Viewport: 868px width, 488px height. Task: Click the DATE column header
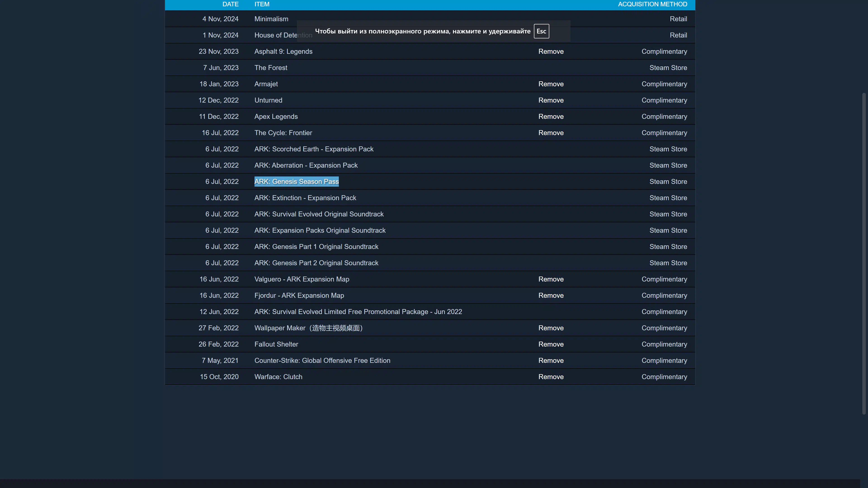tap(231, 4)
